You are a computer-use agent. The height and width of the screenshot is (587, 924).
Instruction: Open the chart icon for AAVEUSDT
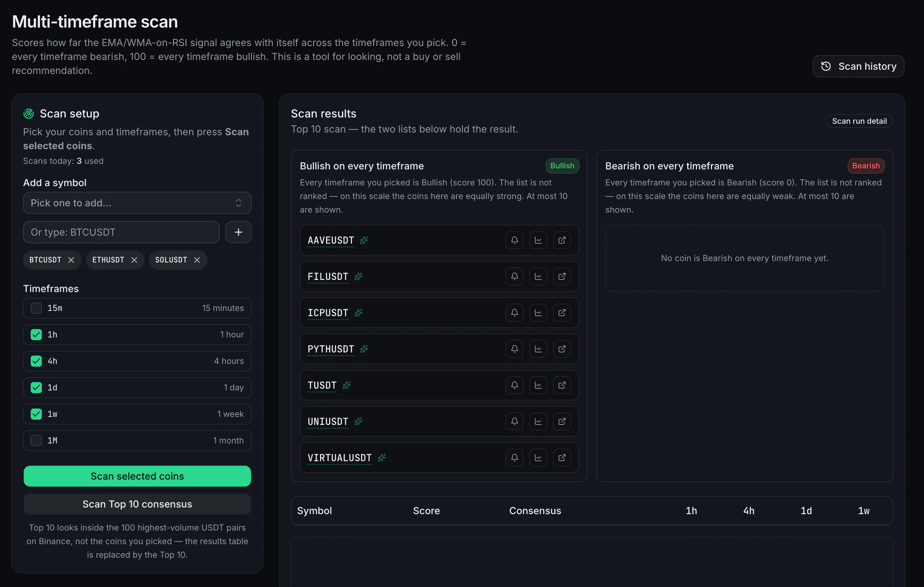tap(538, 240)
